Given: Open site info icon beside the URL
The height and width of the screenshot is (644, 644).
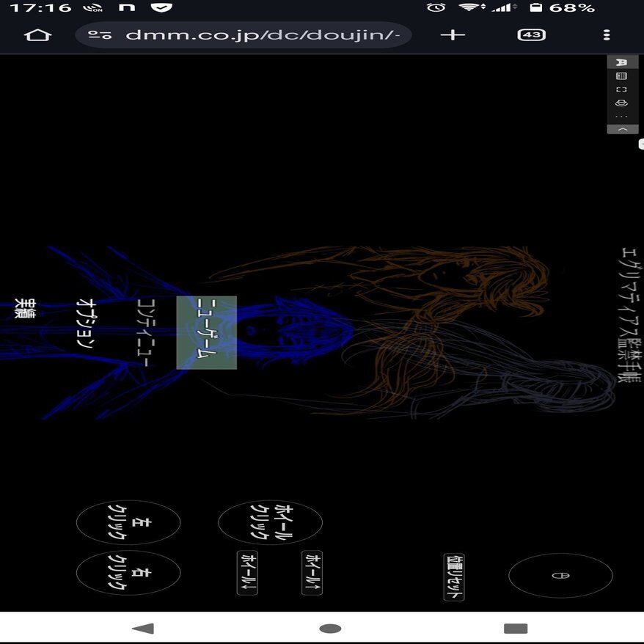Looking at the screenshot, I should coord(100,35).
